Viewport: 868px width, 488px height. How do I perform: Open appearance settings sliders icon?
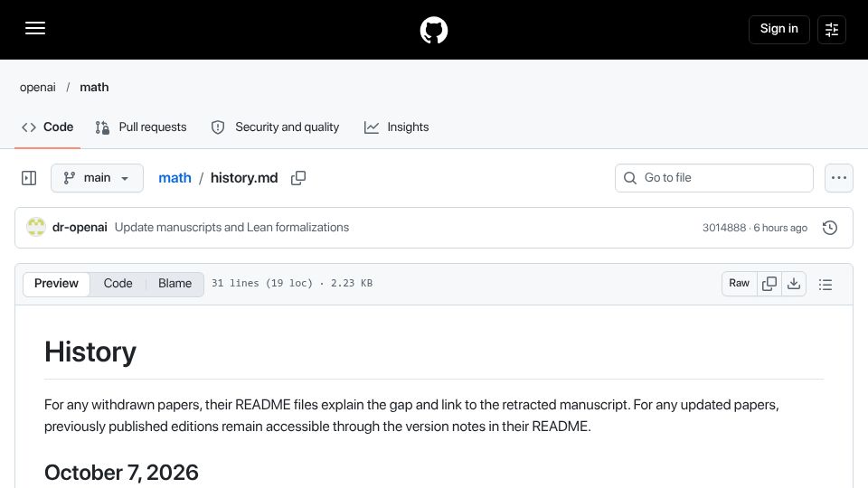[x=832, y=29]
